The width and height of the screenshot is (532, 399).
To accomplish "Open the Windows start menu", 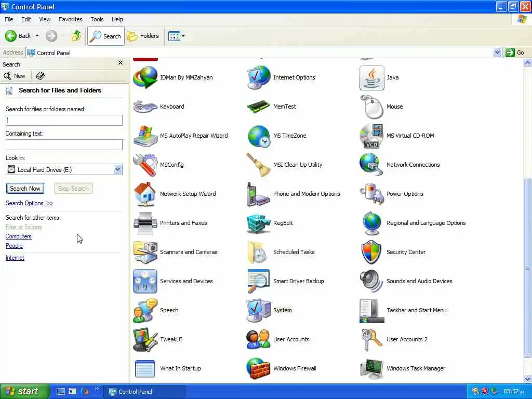I will point(24,391).
